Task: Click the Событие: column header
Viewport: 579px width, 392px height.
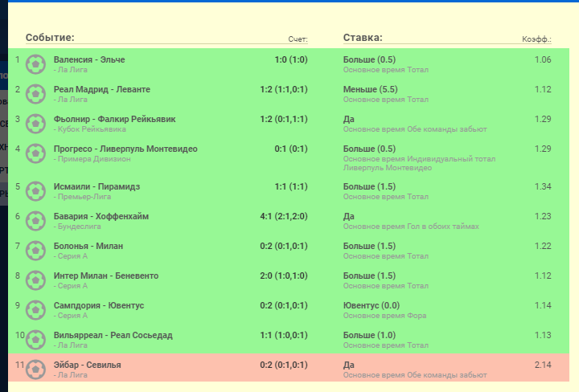Action: [50, 38]
